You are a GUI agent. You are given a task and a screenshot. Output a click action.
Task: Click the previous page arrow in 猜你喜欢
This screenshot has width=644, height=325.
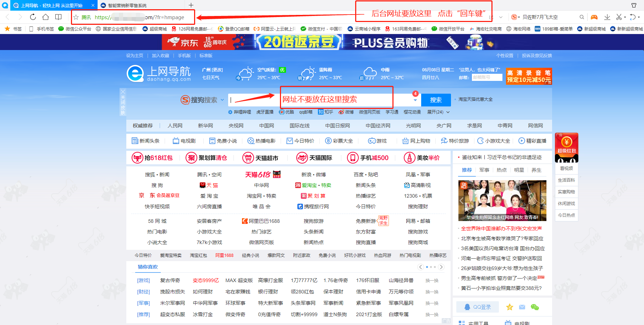tap(420, 267)
